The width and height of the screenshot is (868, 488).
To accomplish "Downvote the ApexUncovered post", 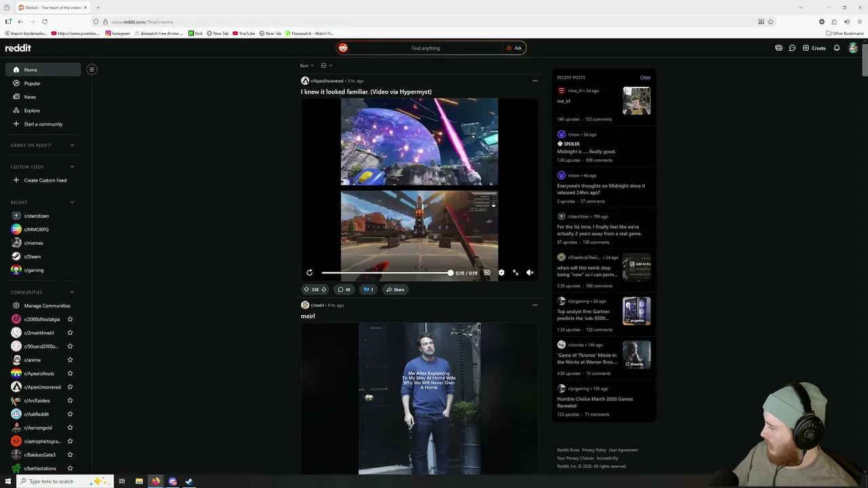I will (323, 289).
